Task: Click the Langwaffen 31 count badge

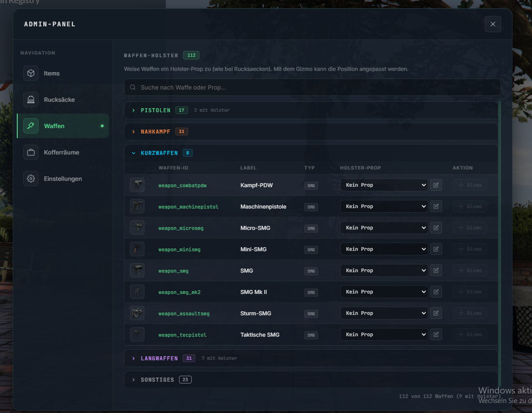Action: 189,358
